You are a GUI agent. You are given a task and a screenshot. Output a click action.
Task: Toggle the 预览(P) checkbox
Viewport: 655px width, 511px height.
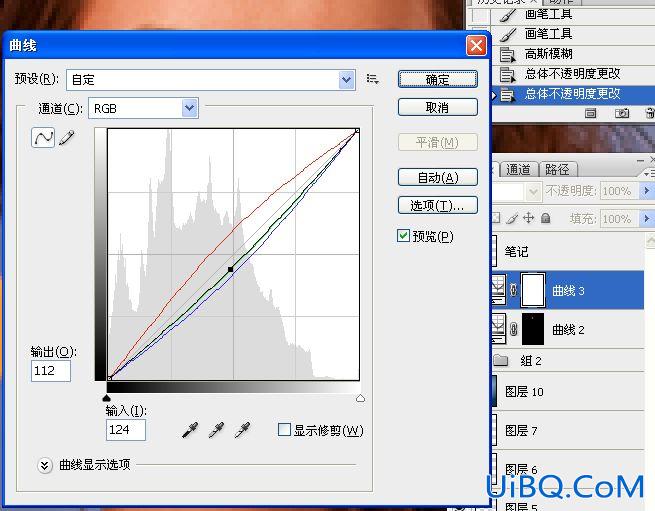[403, 235]
